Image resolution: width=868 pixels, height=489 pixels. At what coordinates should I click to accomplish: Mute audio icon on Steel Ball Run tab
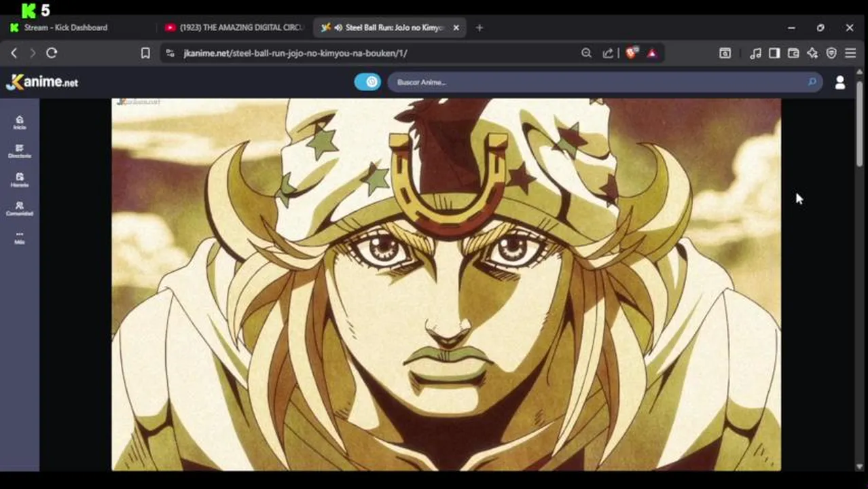click(x=338, y=28)
